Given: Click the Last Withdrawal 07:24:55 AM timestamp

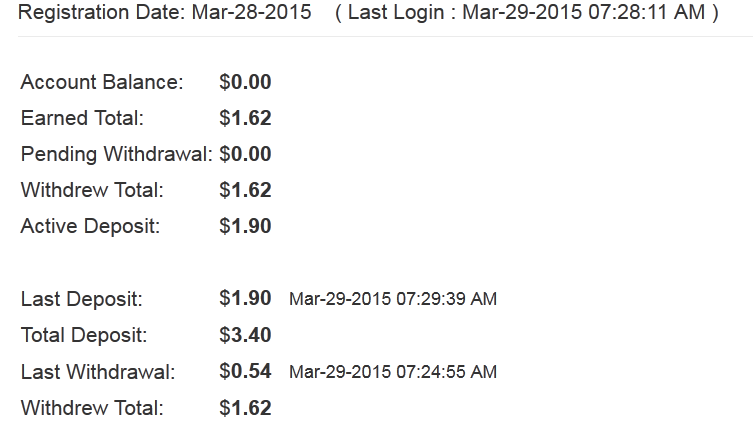Looking at the screenshot, I should point(393,372).
